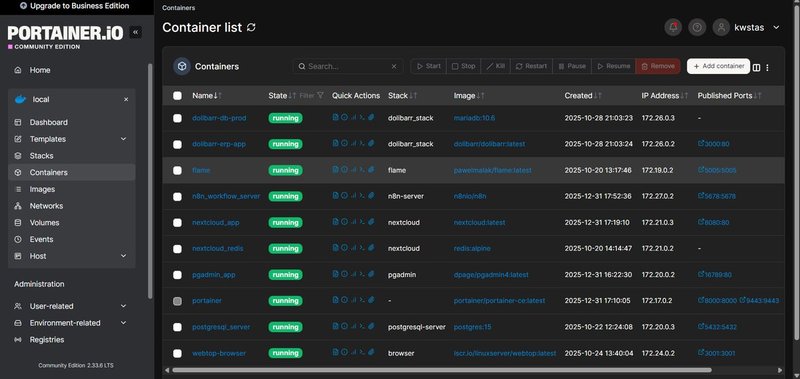Open table settings kebab menu
800x379 pixels.
pyautogui.click(x=767, y=67)
